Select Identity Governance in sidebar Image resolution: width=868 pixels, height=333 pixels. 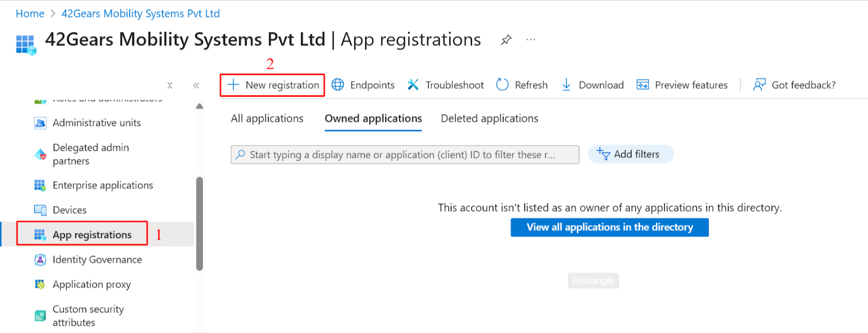tap(97, 260)
